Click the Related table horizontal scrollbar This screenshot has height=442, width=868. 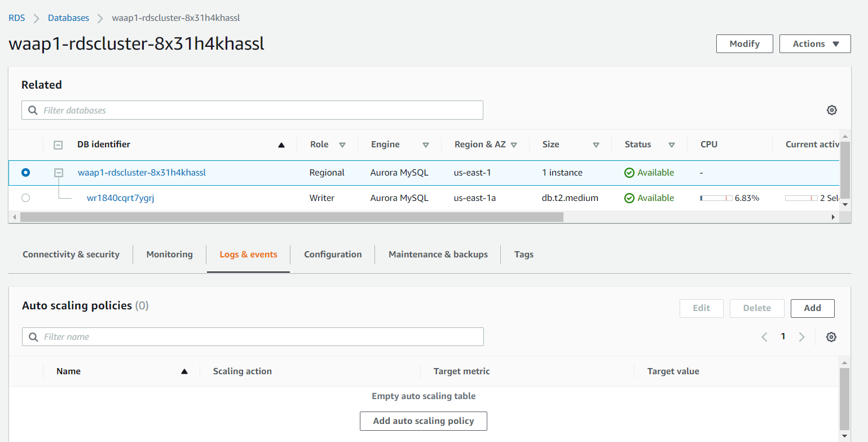[x=292, y=217]
